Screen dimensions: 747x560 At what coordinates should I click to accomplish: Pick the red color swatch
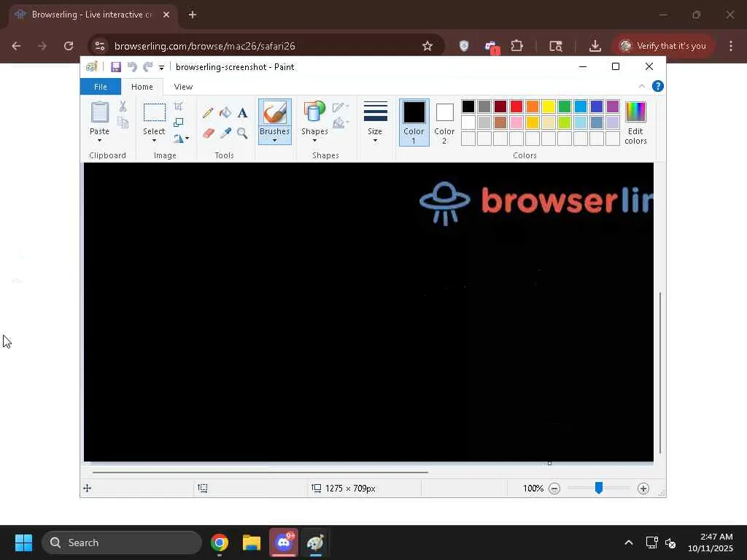point(516,106)
